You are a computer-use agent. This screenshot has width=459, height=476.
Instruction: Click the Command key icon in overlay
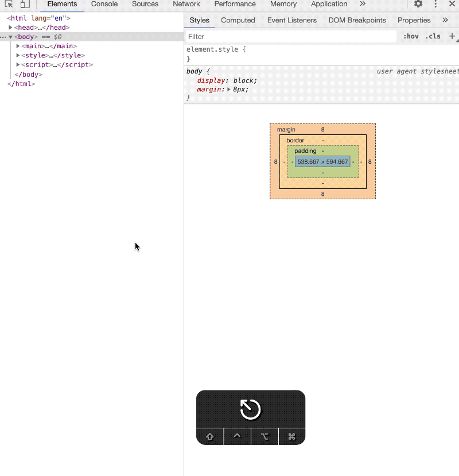291,436
